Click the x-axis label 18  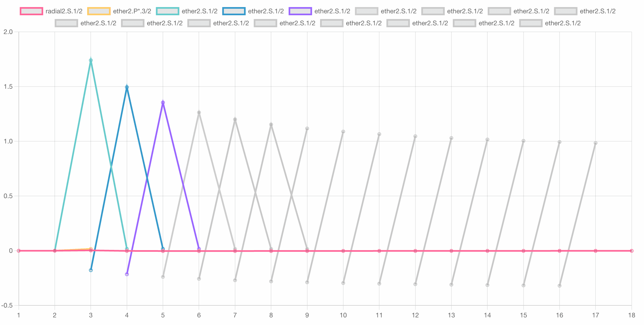(631, 315)
